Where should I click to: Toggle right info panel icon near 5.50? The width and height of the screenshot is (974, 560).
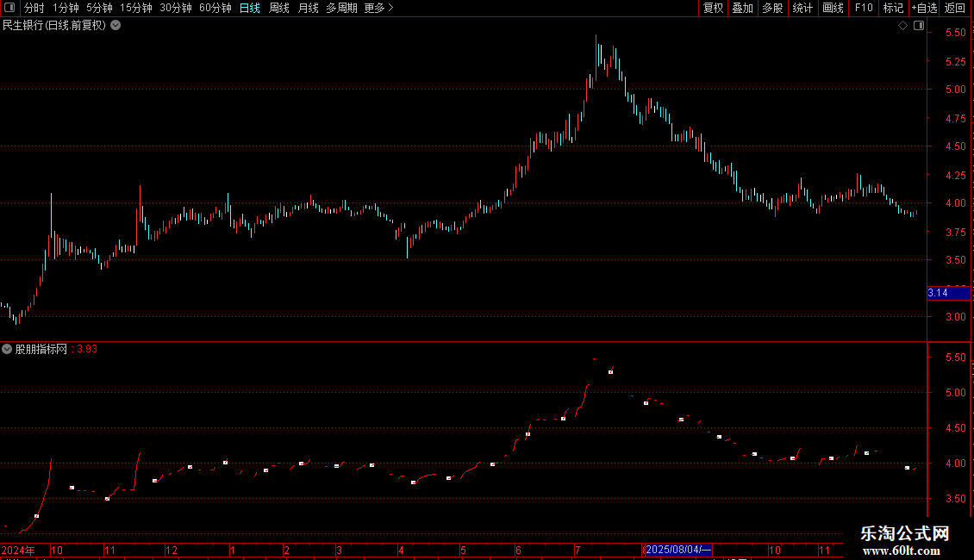(919, 26)
